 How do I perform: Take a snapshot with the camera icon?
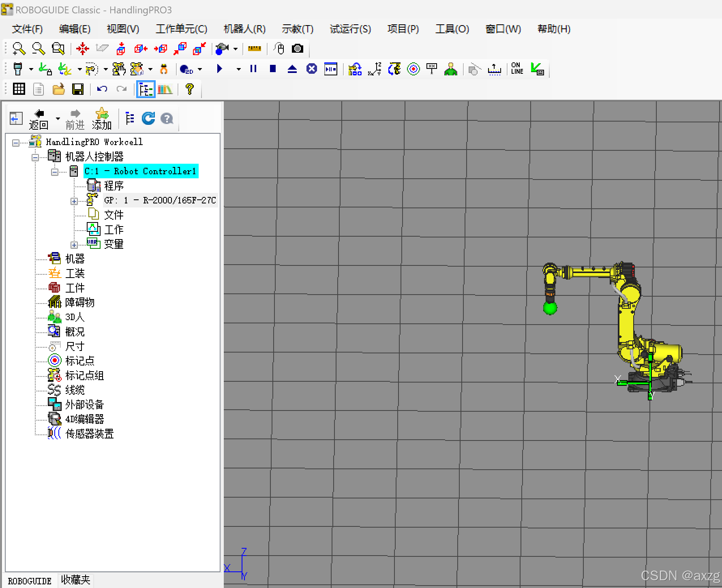click(298, 49)
